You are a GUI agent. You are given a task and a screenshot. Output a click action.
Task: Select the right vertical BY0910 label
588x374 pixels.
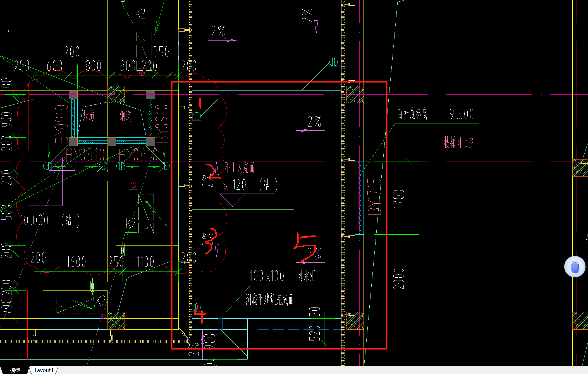click(162, 124)
